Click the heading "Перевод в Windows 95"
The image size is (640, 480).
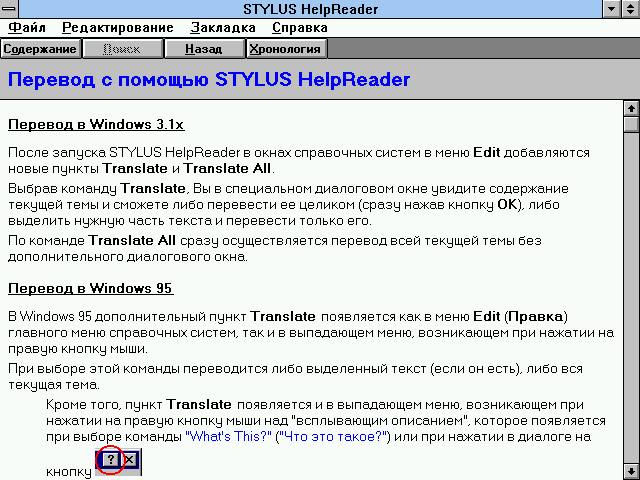tap(91, 289)
